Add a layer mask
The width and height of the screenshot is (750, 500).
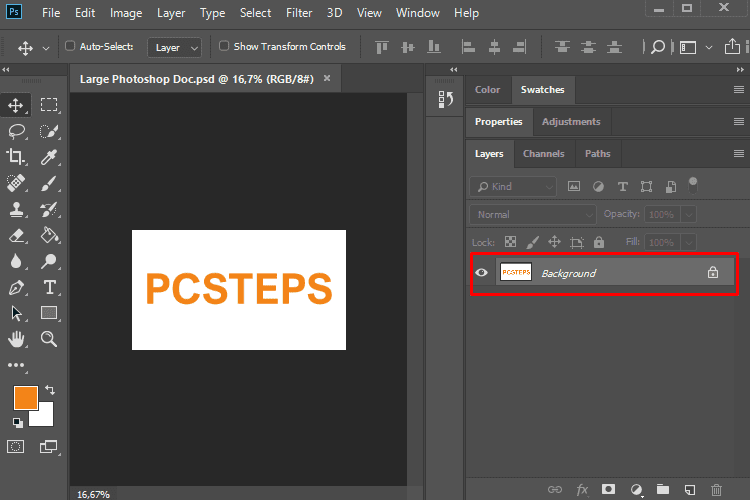click(x=608, y=489)
